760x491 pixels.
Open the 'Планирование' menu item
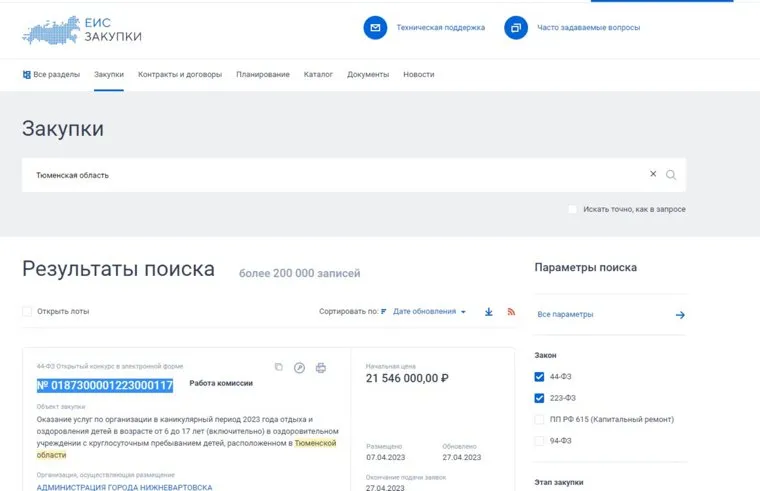tap(263, 75)
